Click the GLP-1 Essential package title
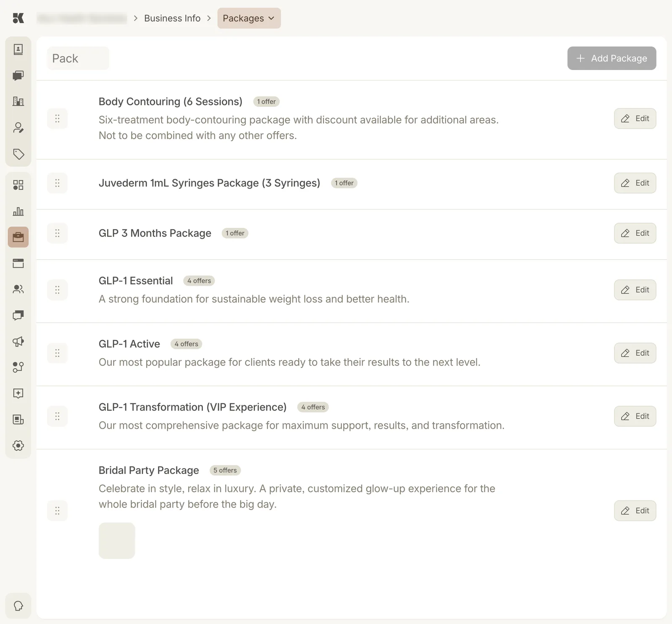The height and width of the screenshot is (624, 672). [x=136, y=281]
